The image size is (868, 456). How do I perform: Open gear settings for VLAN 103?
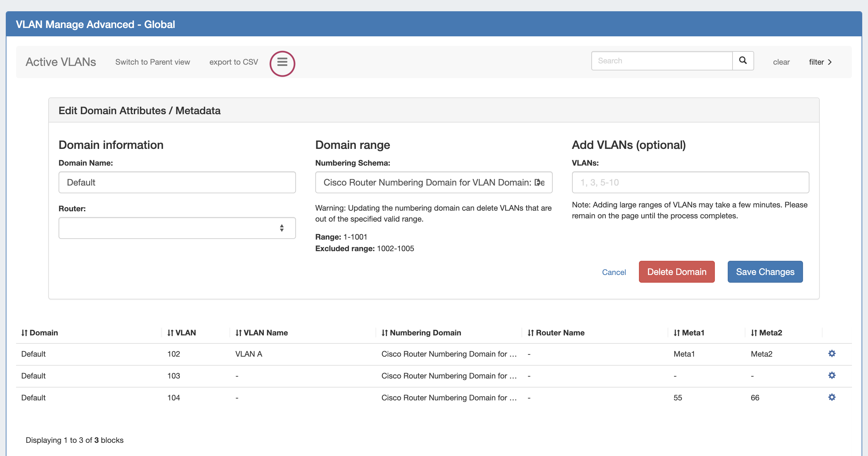pyautogui.click(x=832, y=375)
